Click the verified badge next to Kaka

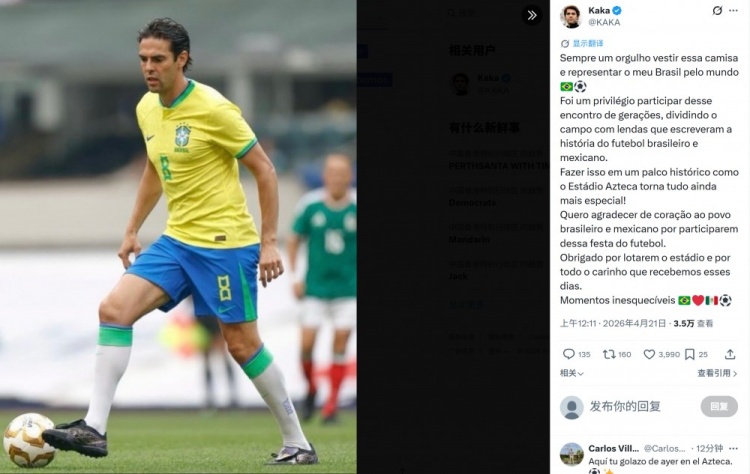617,11
